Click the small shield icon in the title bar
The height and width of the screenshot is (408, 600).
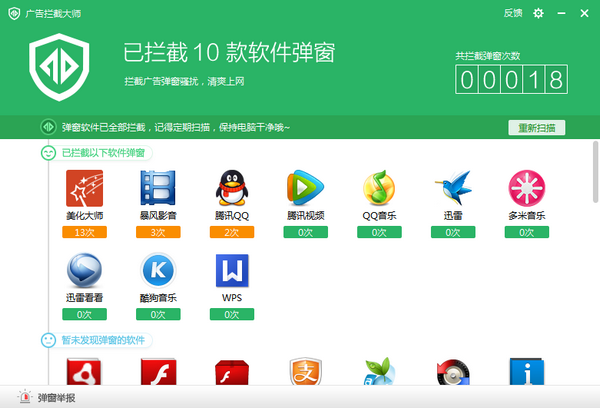pyautogui.click(x=14, y=13)
